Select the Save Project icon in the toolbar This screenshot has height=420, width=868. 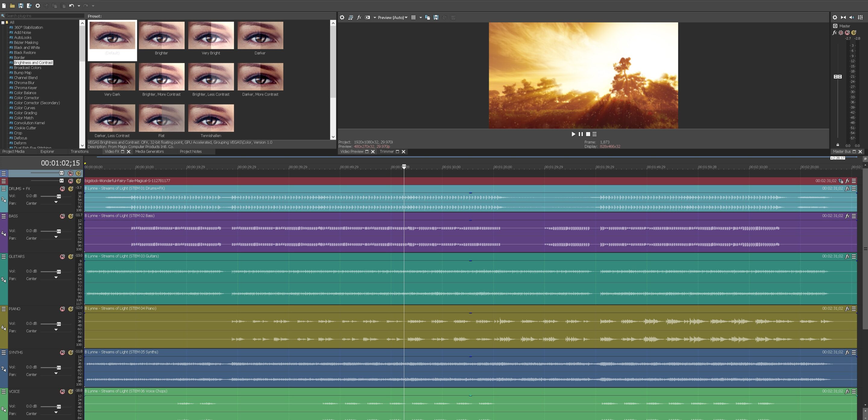pos(21,5)
